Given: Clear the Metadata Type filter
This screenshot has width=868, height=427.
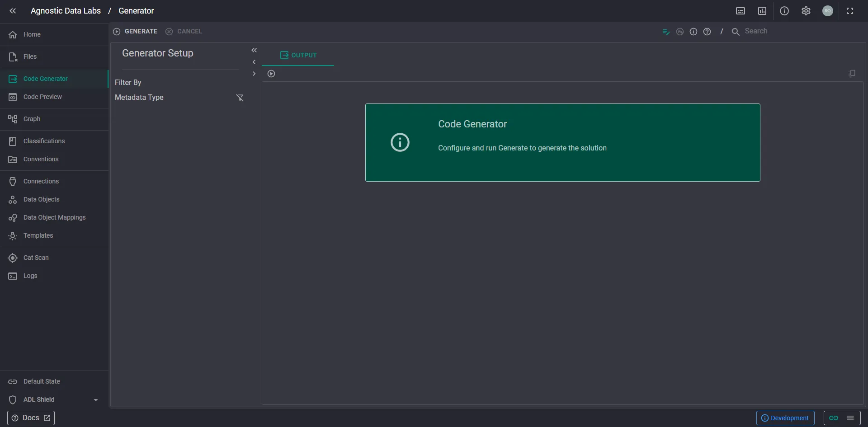Looking at the screenshot, I should coord(240,98).
